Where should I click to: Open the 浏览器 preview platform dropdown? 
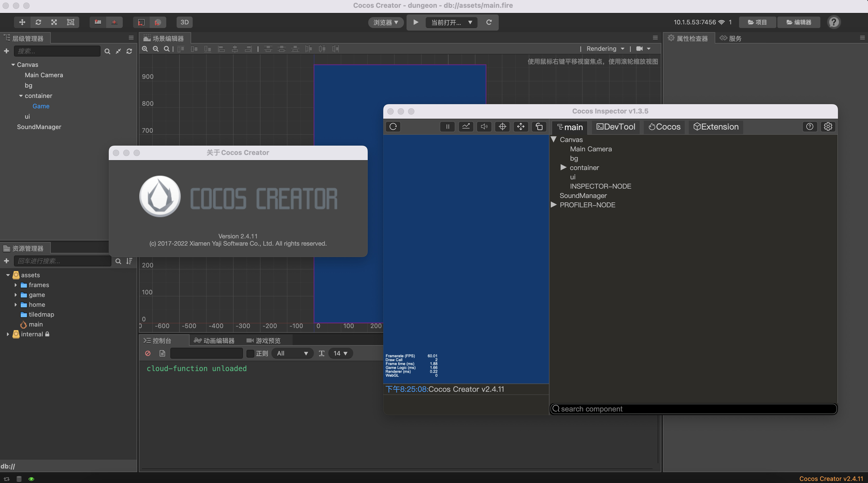click(386, 22)
